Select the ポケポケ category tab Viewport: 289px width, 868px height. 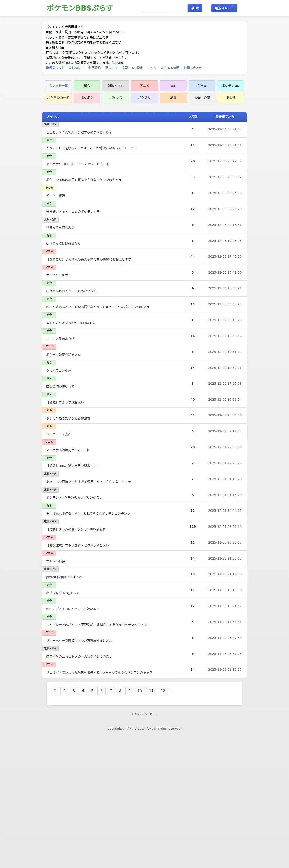tap(87, 98)
